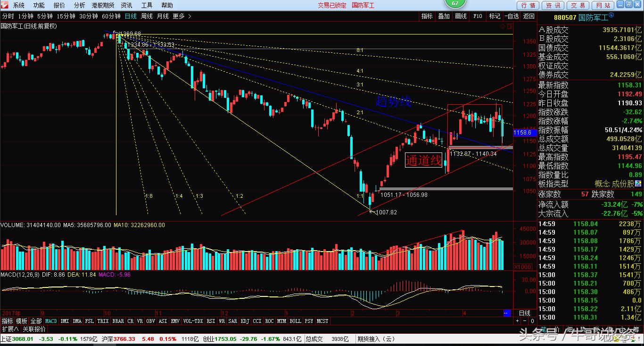Screen dimensions: 644x346
Task: Switch to 60分钟 period
Action: 111,16
